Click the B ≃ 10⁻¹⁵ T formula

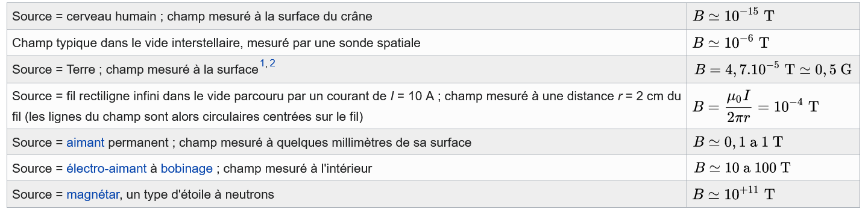734,16
